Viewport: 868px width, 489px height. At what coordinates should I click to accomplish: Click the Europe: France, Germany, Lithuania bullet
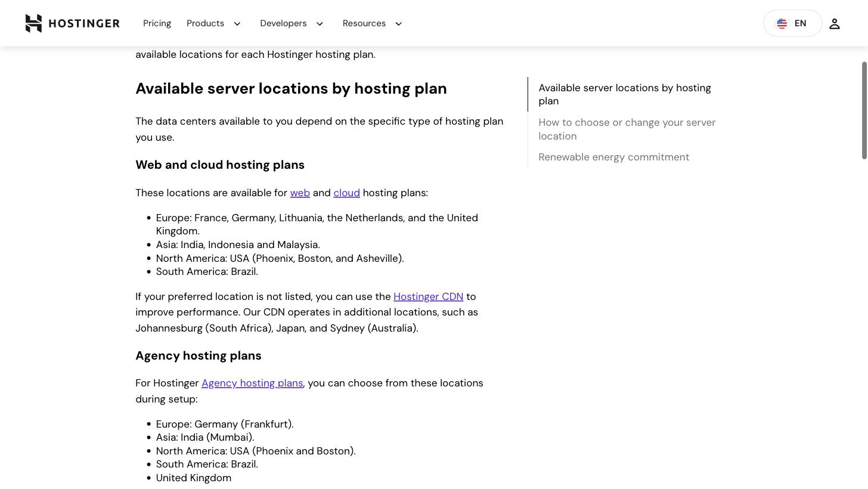point(317,224)
